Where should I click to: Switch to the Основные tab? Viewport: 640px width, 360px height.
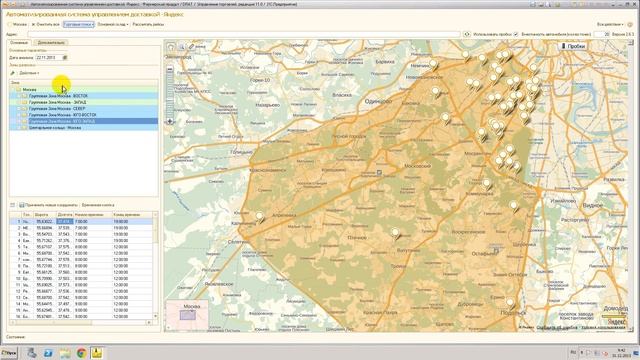pyautogui.click(x=19, y=42)
